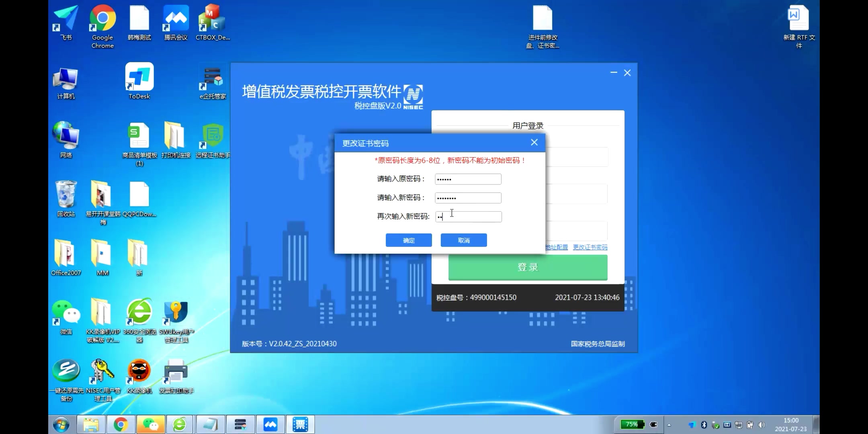Screen dimensions: 868x434
Task: Open the MM folder on desktop
Action: [x=102, y=258]
